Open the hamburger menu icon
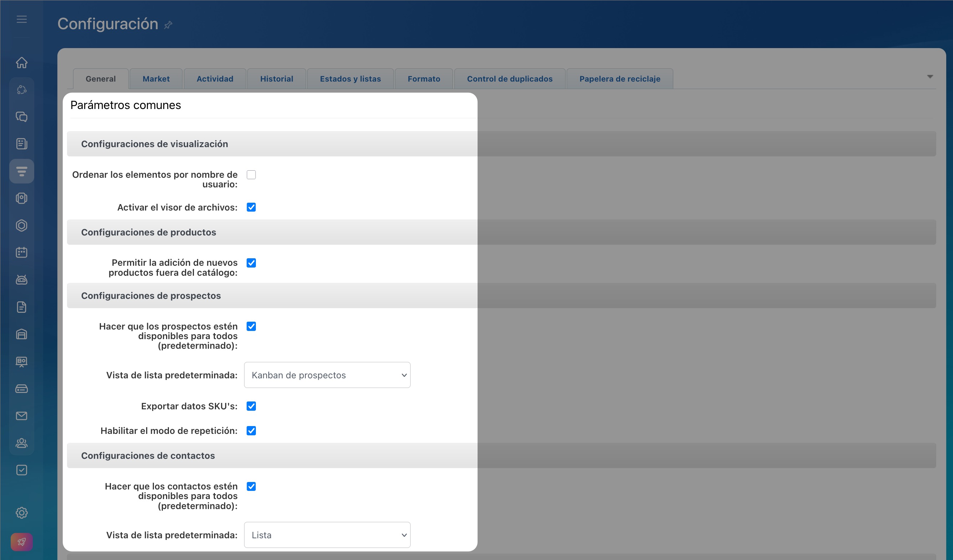The height and width of the screenshot is (560, 953). (21, 19)
